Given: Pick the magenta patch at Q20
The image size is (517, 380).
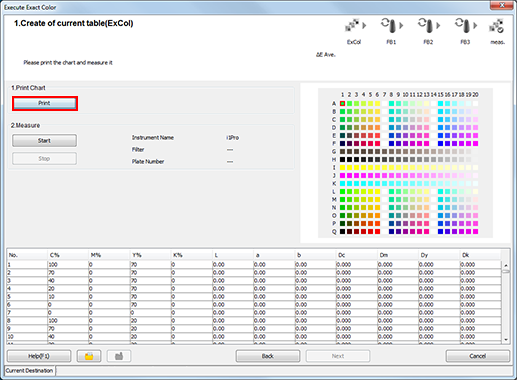Looking at the screenshot, I should tap(475, 231).
